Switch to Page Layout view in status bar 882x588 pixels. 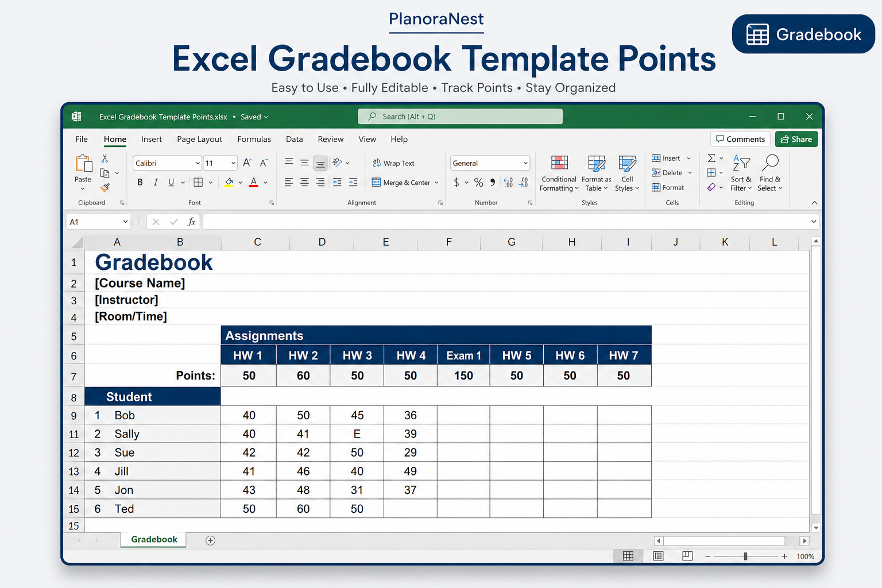coord(658,556)
